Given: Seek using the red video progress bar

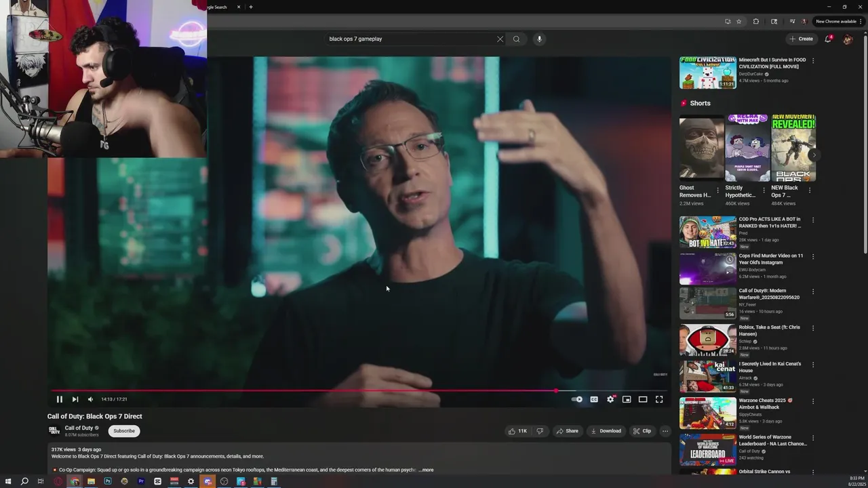Looking at the screenshot, I should pos(358,390).
